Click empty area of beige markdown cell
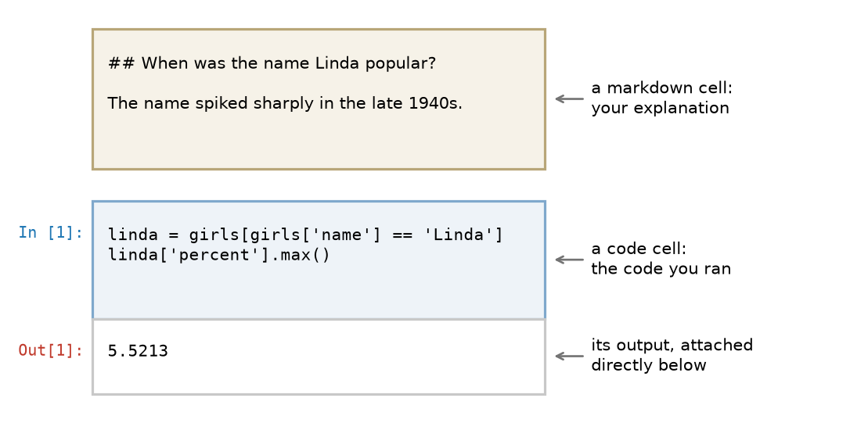 [319, 142]
